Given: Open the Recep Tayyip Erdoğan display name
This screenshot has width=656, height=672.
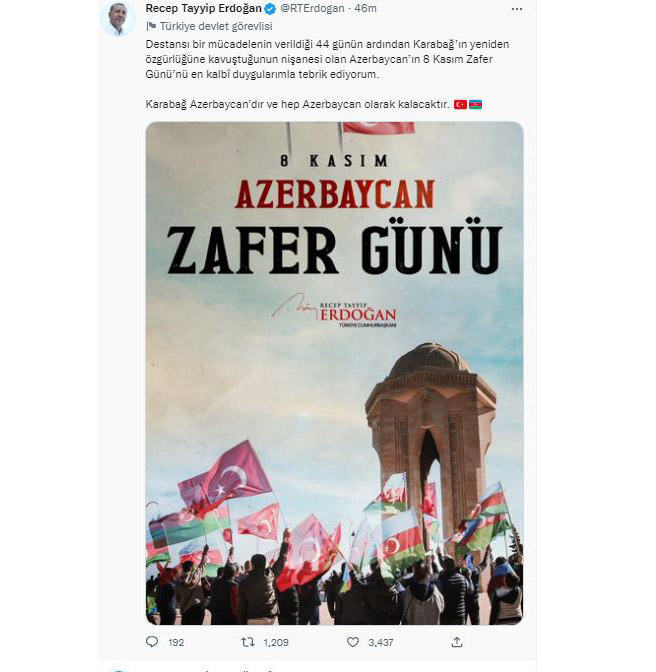Looking at the screenshot, I should (x=204, y=8).
